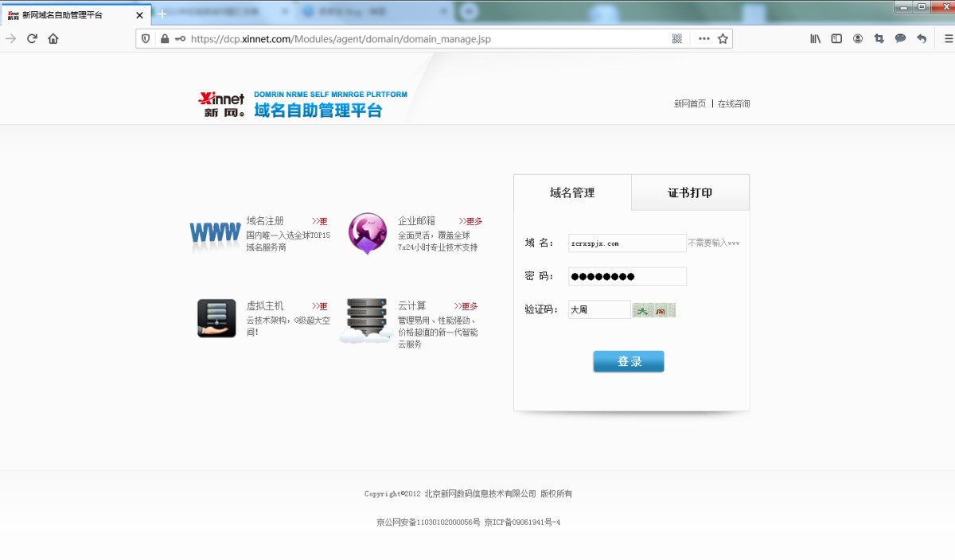Refresh the captcha verification code image
The height and width of the screenshot is (560, 955).
point(653,310)
